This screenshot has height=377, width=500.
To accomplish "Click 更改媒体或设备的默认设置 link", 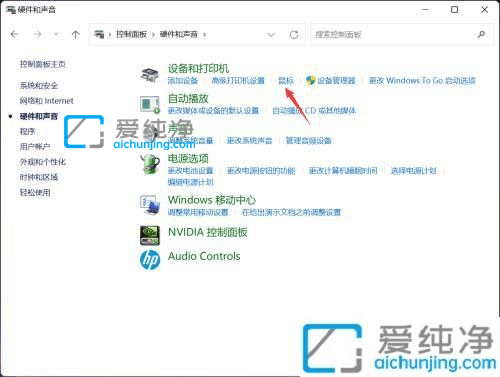I will pos(213,111).
